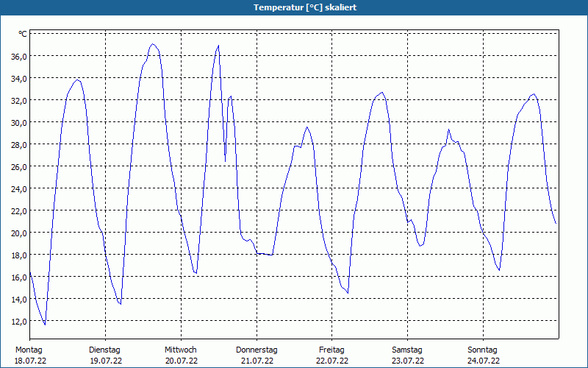Click the °C unit label on the axis
The image size is (588, 368).
[x=23, y=34]
